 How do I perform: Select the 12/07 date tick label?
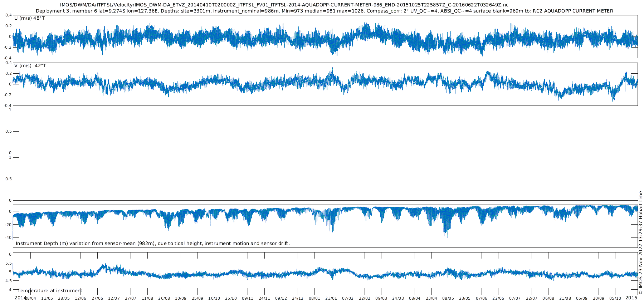pos(114,299)
